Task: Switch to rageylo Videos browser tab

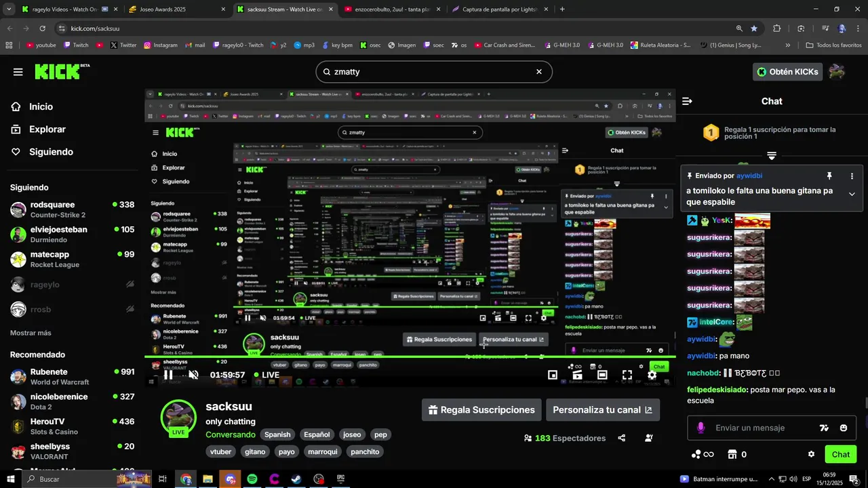Action: [x=69, y=9]
